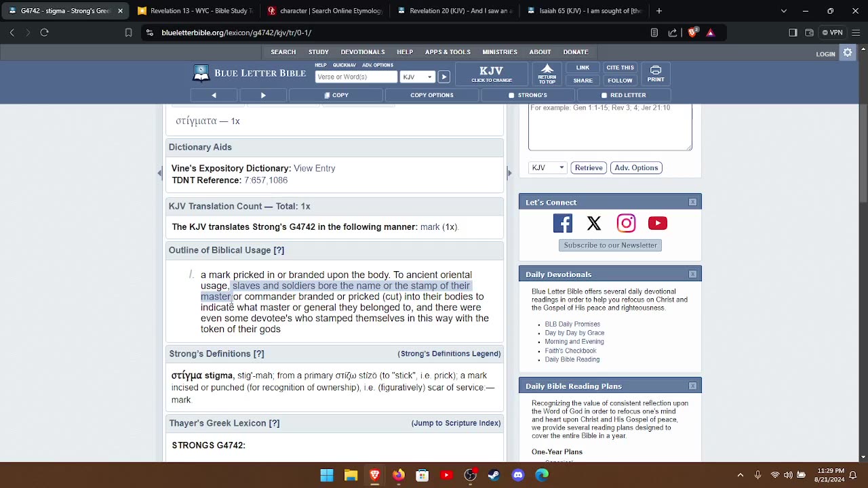The image size is (868, 488).
Task: Click the Retrieve button
Action: [589, 167]
